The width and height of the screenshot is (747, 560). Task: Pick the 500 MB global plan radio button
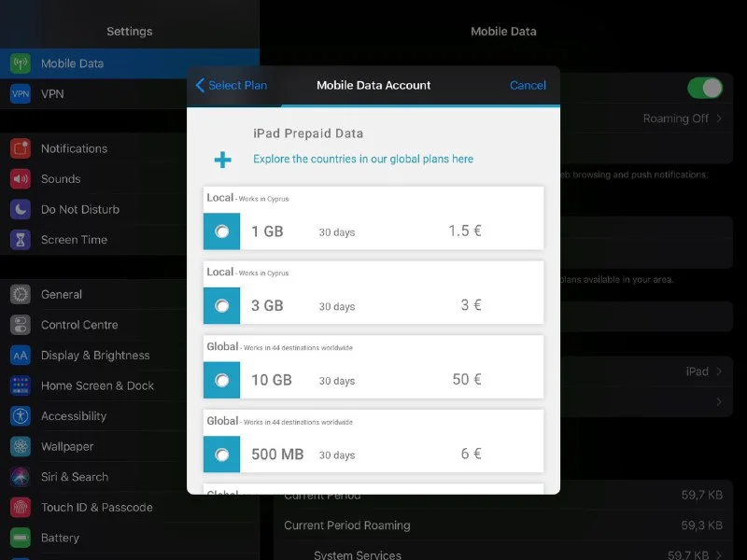[x=222, y=455]
